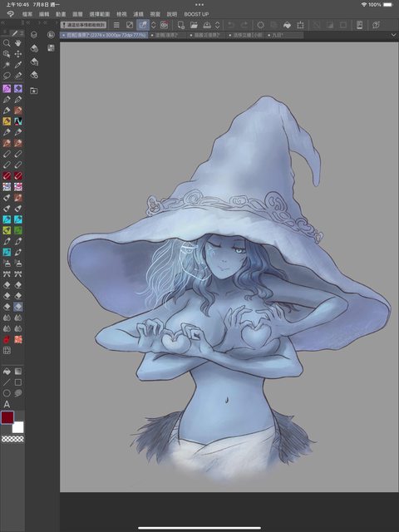The width and height of the screenshot is (399, 532).
Task: Choose the dark green brush tool icon
Action: (x=18, y=230)
